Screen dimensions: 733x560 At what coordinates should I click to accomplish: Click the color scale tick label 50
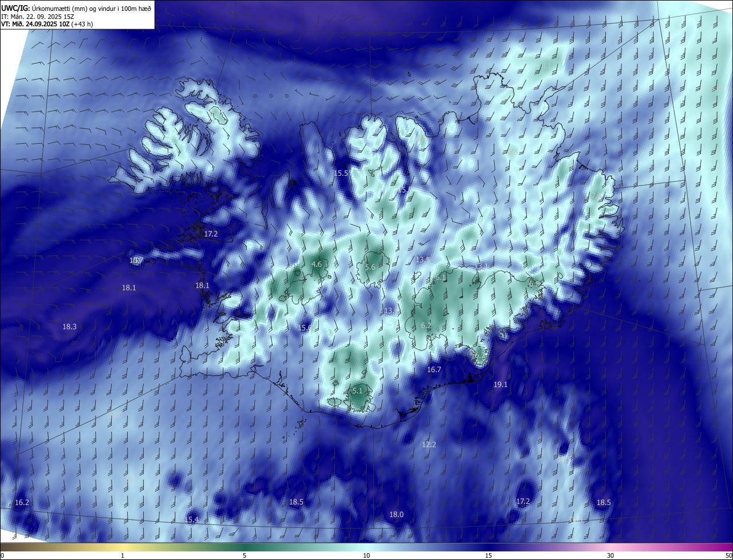pos(728,556)
